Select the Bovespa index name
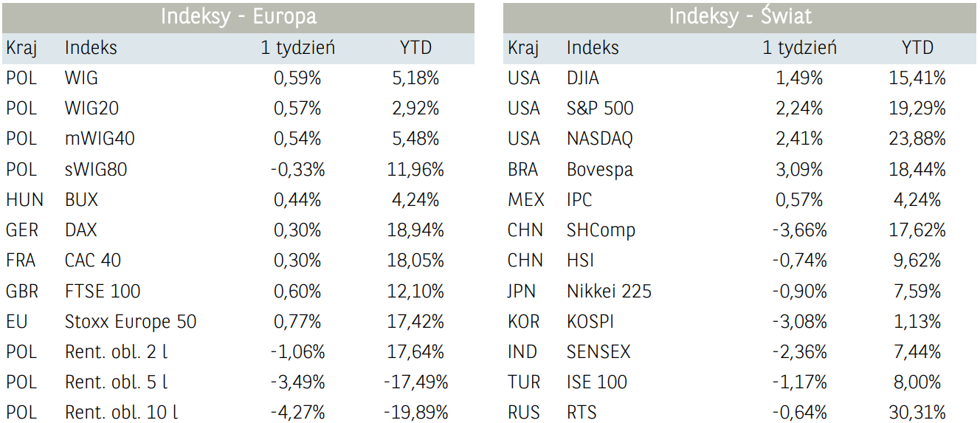 [599, 169]
